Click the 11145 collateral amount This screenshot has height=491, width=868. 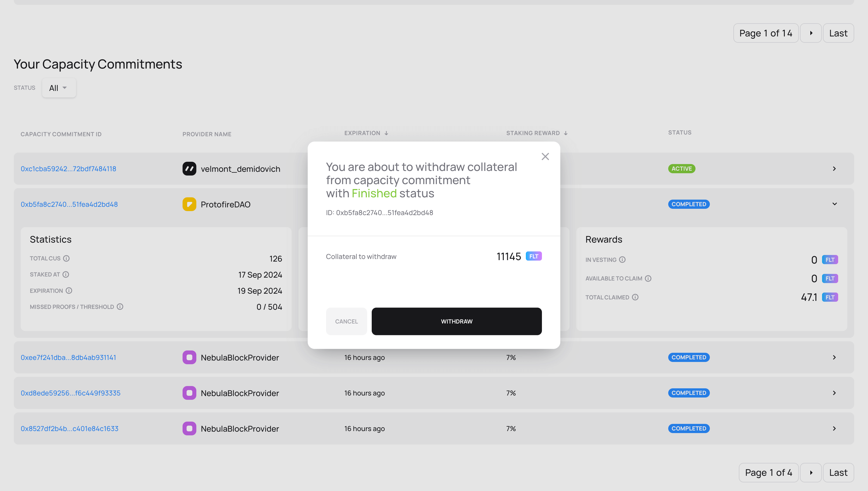(x=509, y=257)
